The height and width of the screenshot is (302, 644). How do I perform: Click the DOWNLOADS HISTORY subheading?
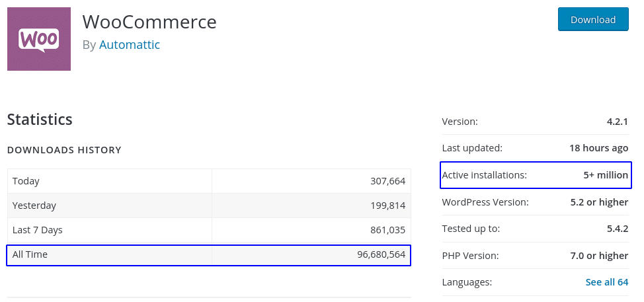click(64, 150)
